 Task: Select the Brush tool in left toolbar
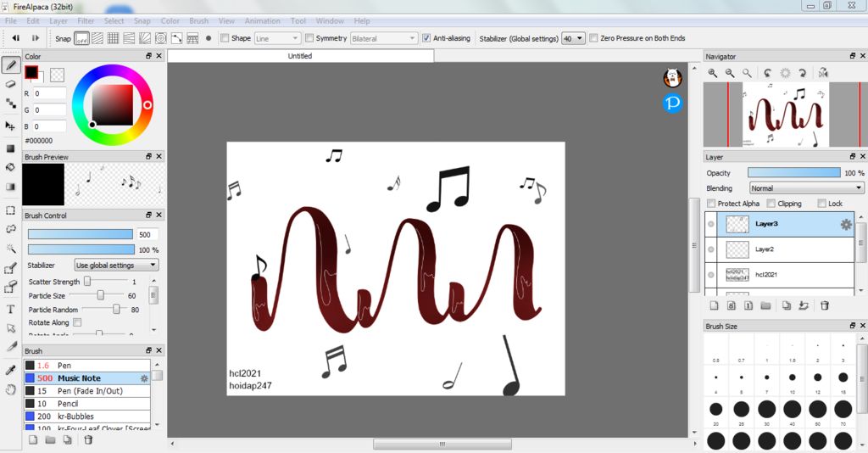[x=10, y=65]
